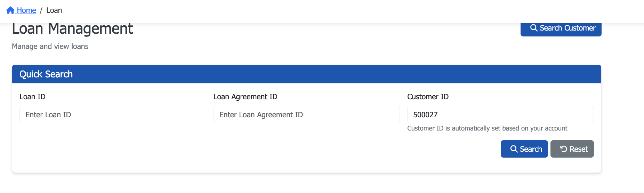Click the Loan ID field label
Screen dimensions: 644x193
tap(32, 97)
